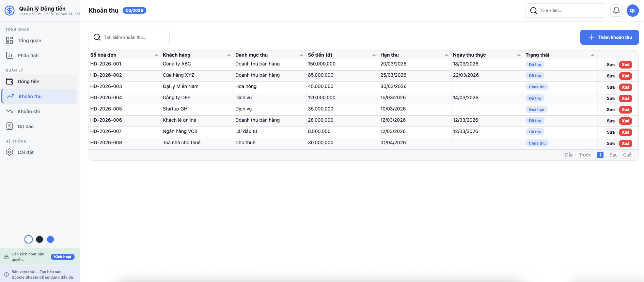Click Thêm khoản thu button
Screen dimensions: 644x282
[x=609, y=37]
